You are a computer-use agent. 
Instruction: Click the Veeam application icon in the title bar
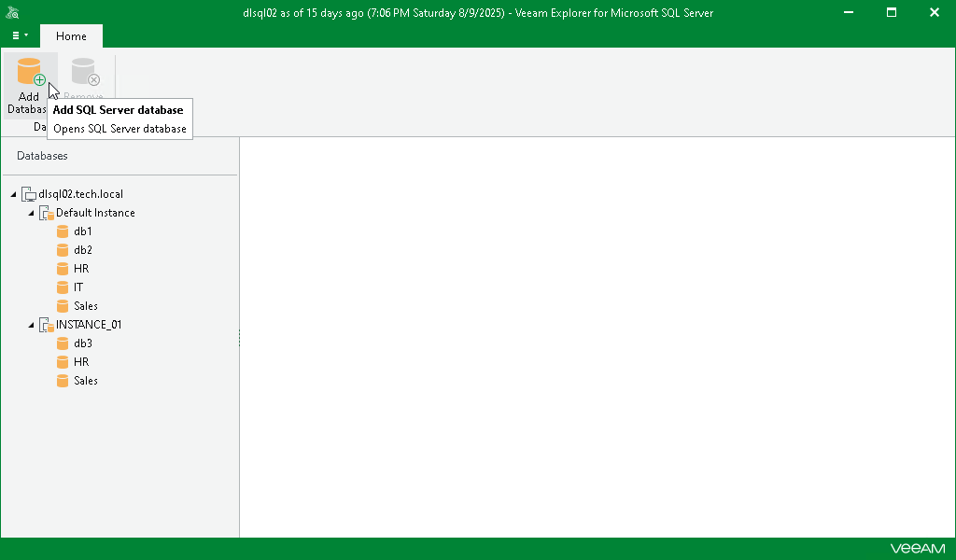(x=12, y=12)
